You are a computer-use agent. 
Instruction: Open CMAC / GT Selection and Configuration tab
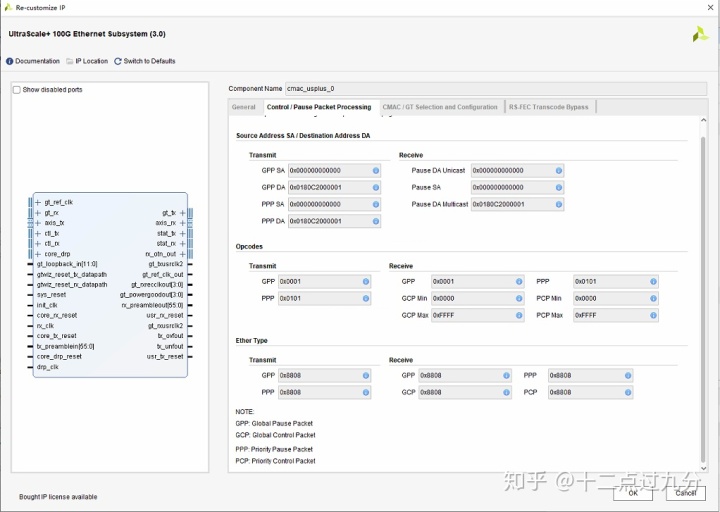point(440,107)
